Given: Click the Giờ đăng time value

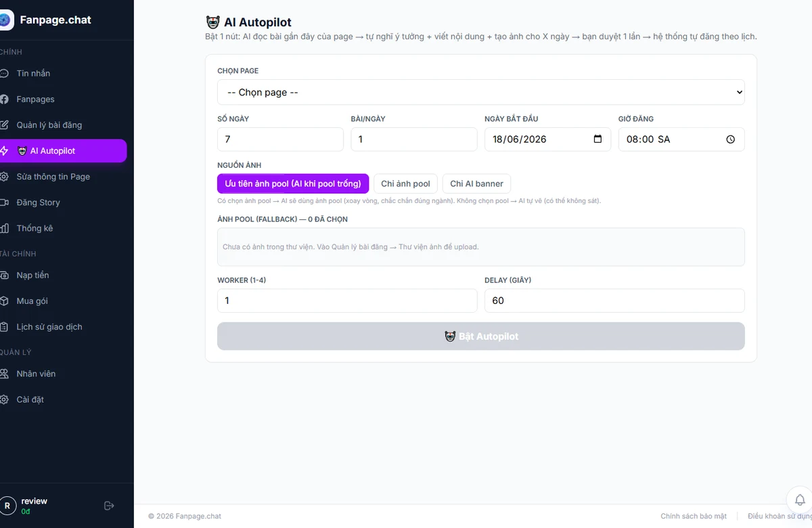Looking at the screenshot, I should (648, 139).
